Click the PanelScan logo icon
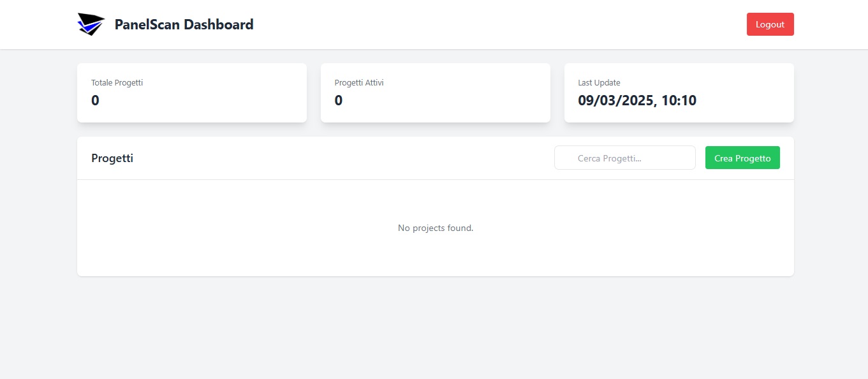 [91, 24]
